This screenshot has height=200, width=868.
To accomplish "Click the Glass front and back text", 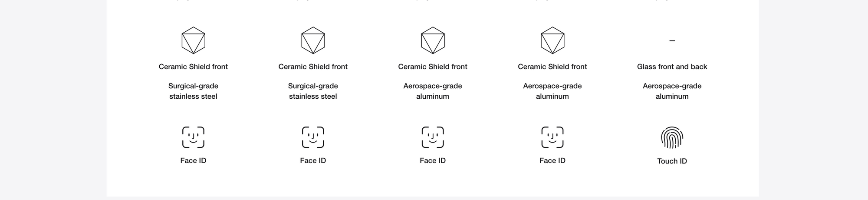I will tap(672, 67).
